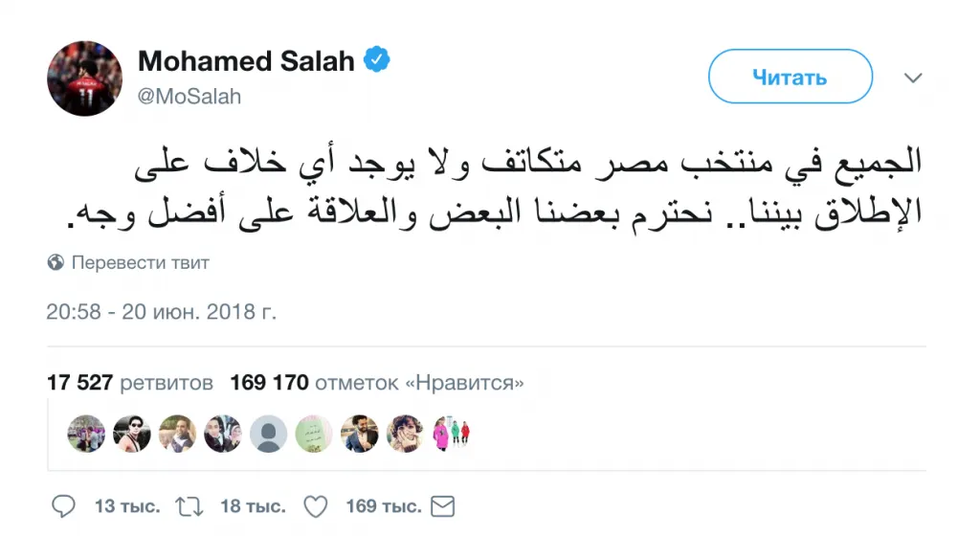This screenshot has height=558, width=980.
Task: Like the tweet with the heart icon
Action: coord(315,505)
